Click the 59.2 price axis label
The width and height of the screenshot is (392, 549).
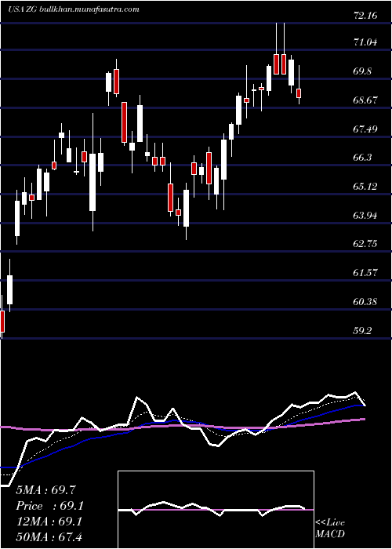(x=364, y=330)
